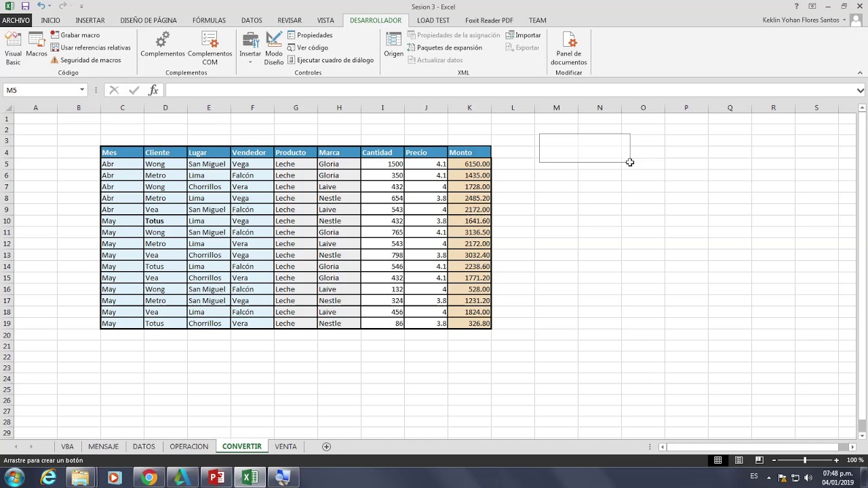Click the zoom slider handle
The image size is (868, 488).
805,460
